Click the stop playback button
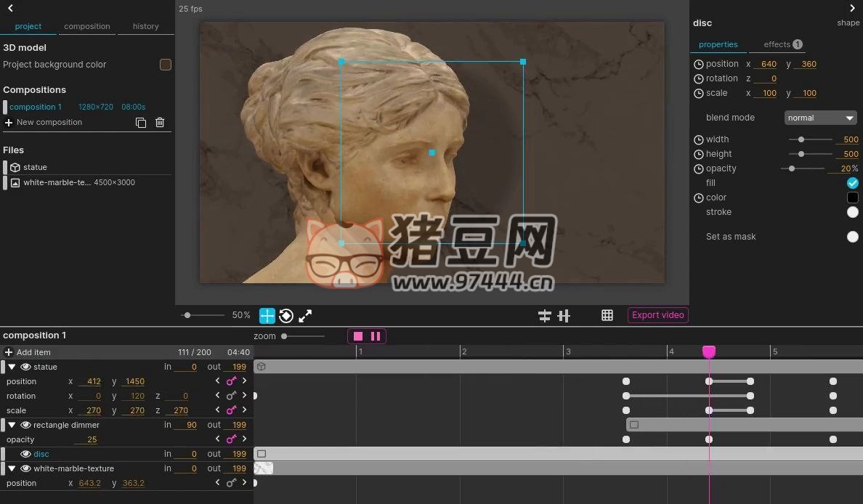The image size is (863, 504). tap(358, 336)
